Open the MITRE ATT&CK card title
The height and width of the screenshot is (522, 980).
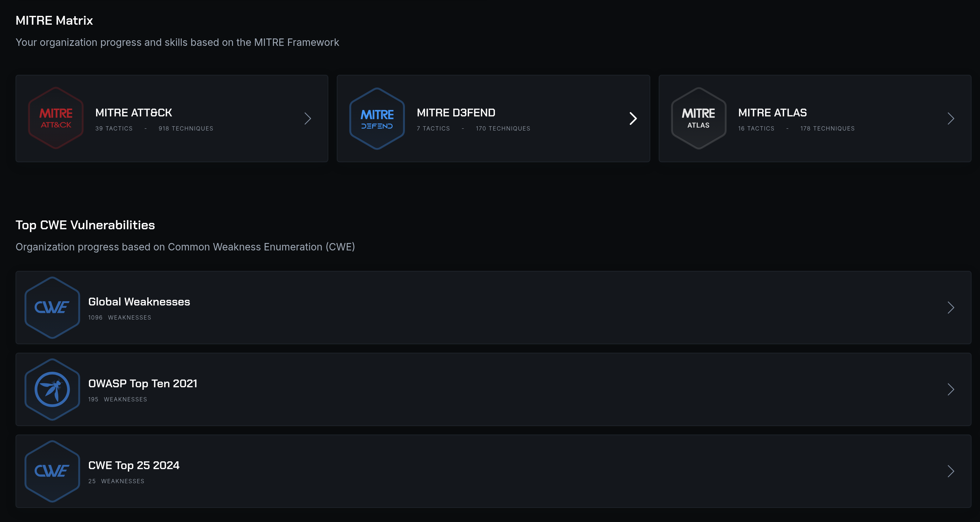pos(133,113)
